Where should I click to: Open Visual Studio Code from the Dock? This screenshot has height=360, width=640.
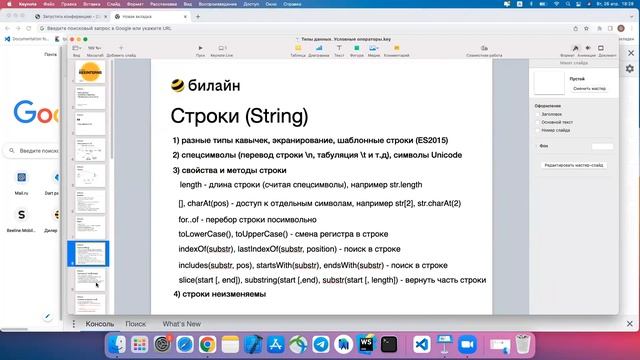pos(422,344)
